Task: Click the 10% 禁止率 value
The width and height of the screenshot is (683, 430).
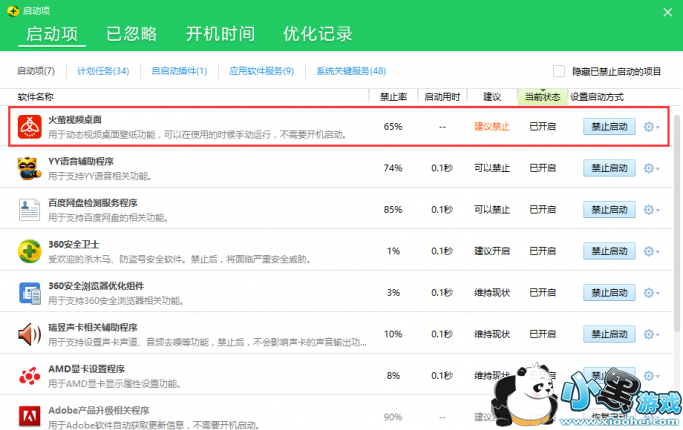Action: [x=393, y=334]
